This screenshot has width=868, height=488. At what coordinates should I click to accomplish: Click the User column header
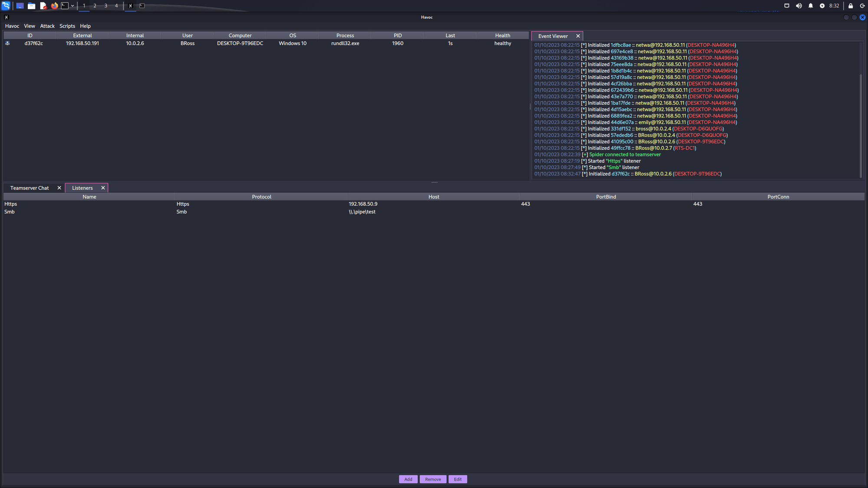tap(187, 36)
